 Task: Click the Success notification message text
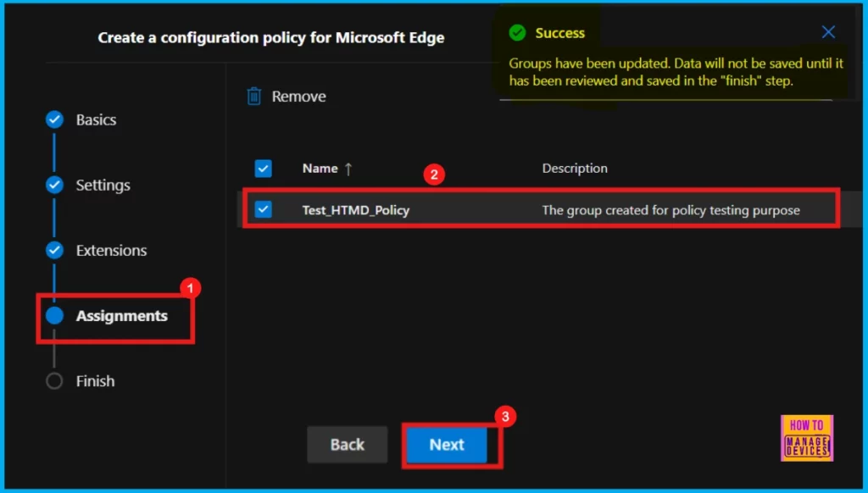676,72
